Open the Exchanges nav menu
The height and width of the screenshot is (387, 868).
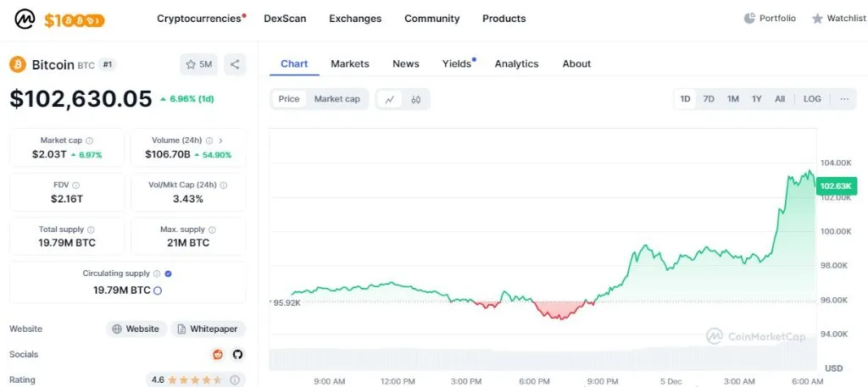355,19
